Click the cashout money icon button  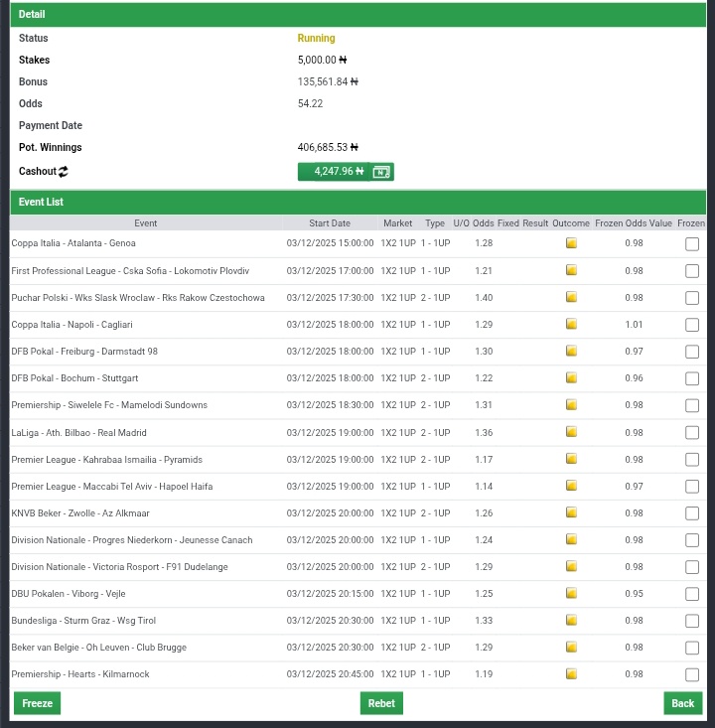[x=381, y=172]
